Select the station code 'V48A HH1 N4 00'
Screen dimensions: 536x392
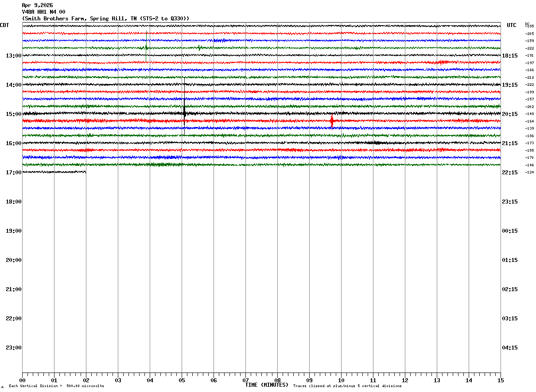(x=43, y=12)
